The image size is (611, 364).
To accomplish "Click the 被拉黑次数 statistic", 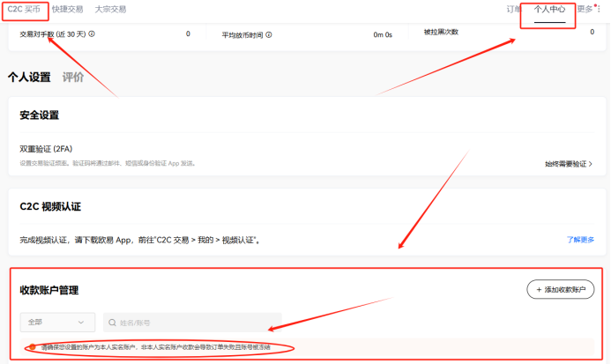I will pyautogui.click(x=441, y=32).
